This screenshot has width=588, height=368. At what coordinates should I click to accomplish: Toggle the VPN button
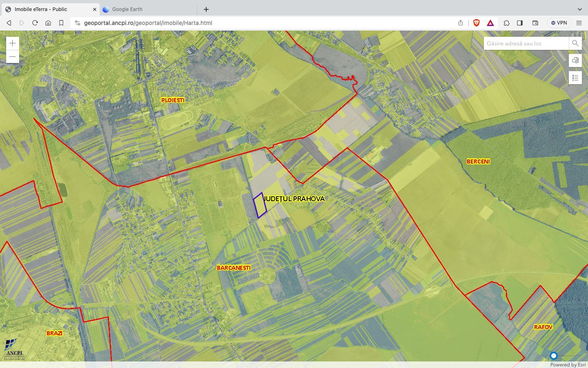[559, 23]
